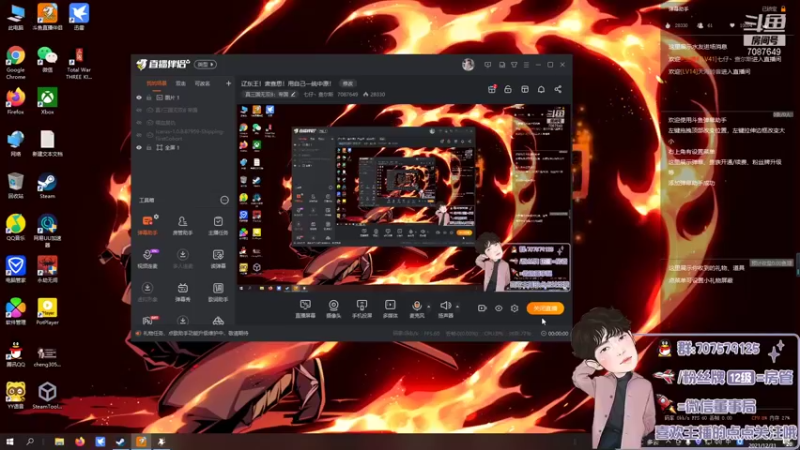Open the 读弹幕 tool
This screenshot has height=450, width=800.
(x=218, y=259)
